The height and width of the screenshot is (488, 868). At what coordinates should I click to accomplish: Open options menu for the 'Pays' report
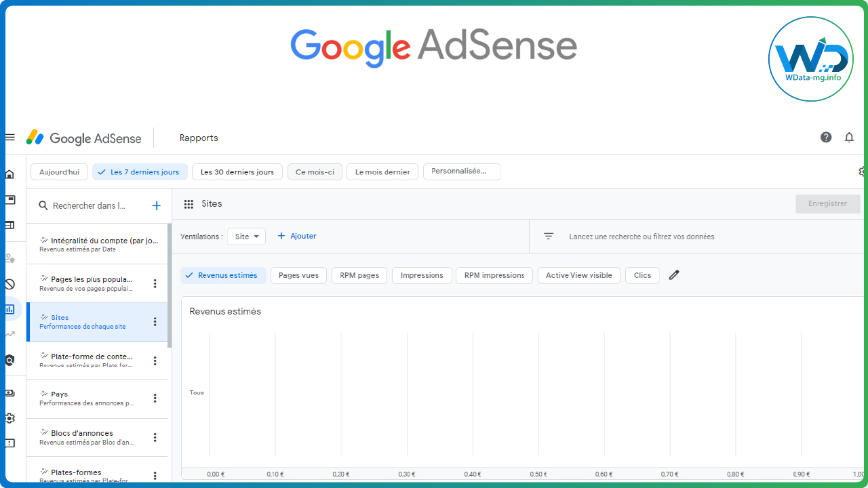click(x=155, y=398)
